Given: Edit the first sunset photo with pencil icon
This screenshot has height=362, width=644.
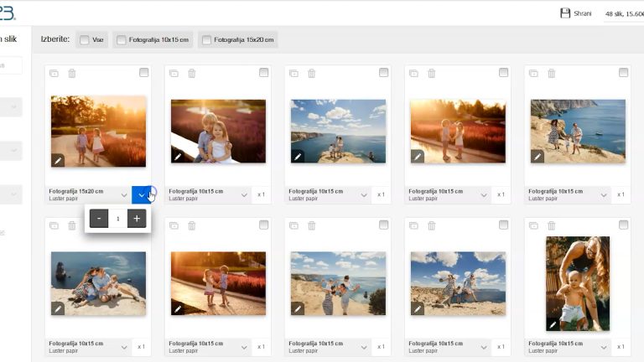Looking at the screenshot, I should [58, 160].
